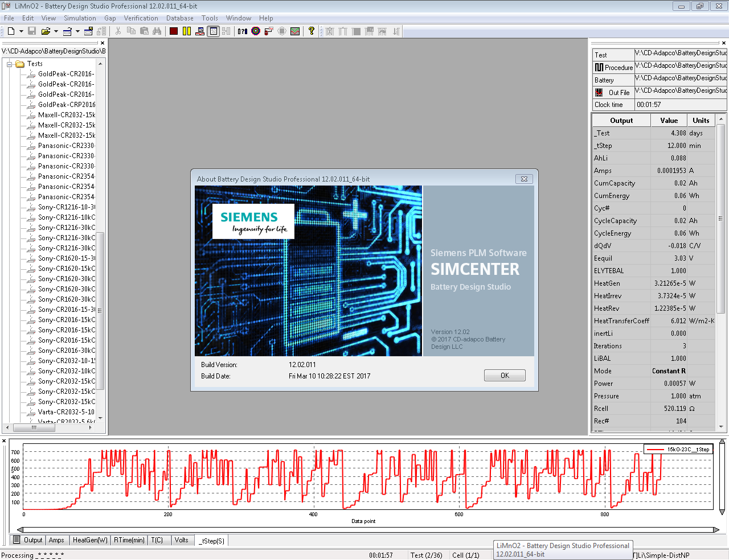Open the Gap menu
Viewport: 729px width, 560px height.
coord(110,18)
